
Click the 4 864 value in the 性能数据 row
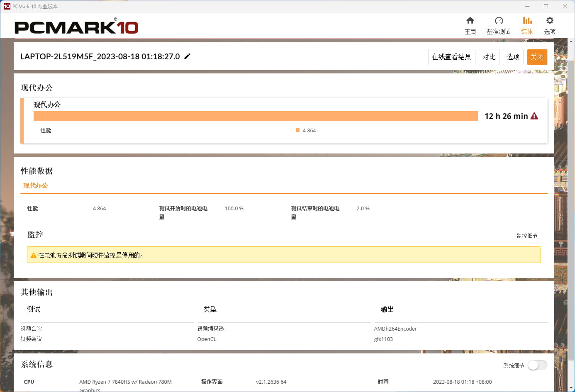coord(99,208)
